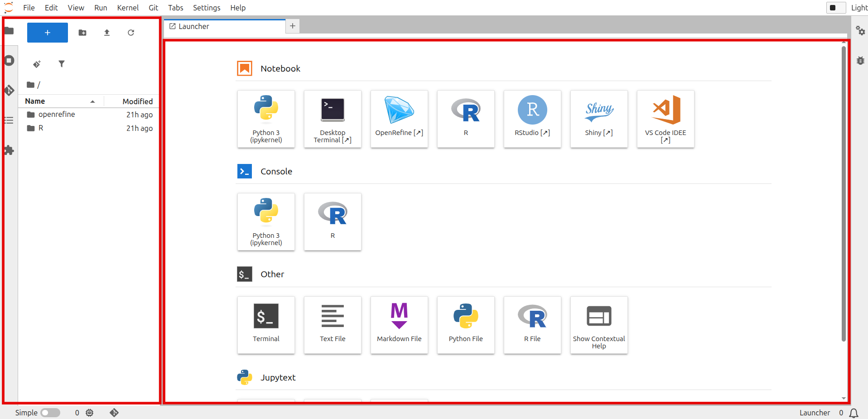Launch RStudio
This screenshot has height=419, width=868.
(x=532, y=119)
